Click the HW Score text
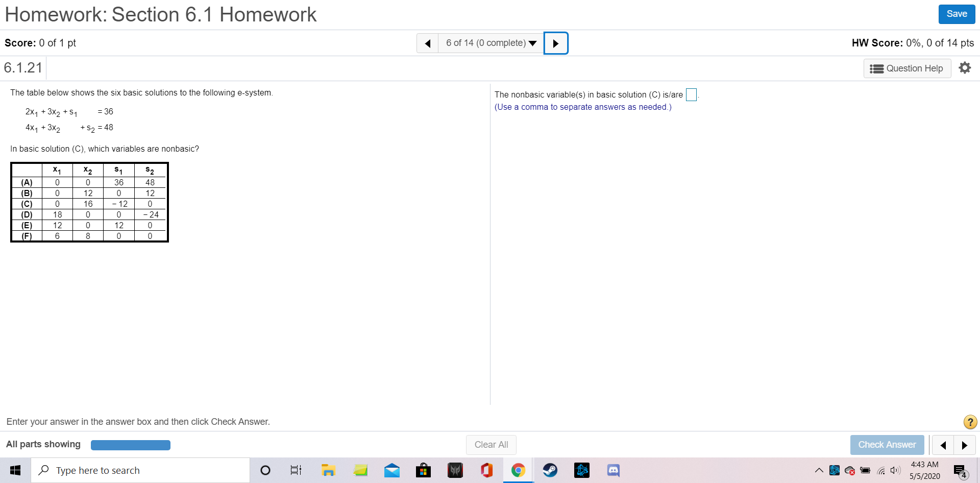The height and width of the screenshot is (483, 980). point(913,43)
